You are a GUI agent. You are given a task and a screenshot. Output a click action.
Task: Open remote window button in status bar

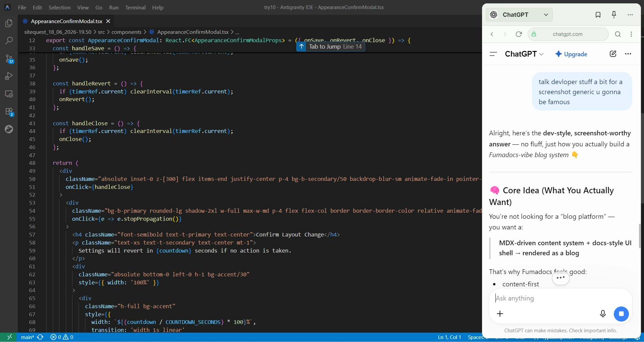pos(9,337)
